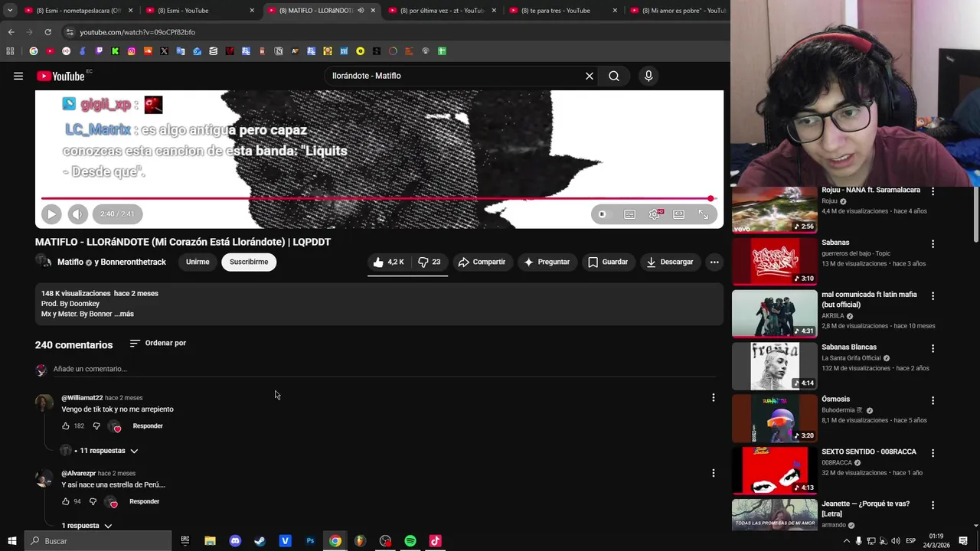Open Spotify from the taskbar
This screenshot has width=980, height=551.
point(410,541)
